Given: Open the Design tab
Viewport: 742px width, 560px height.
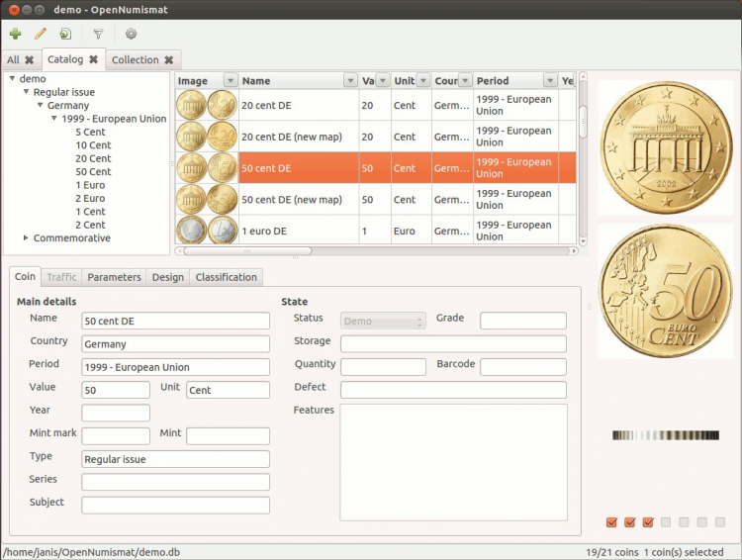Looking at the screenshot, I should pos(168,277).
